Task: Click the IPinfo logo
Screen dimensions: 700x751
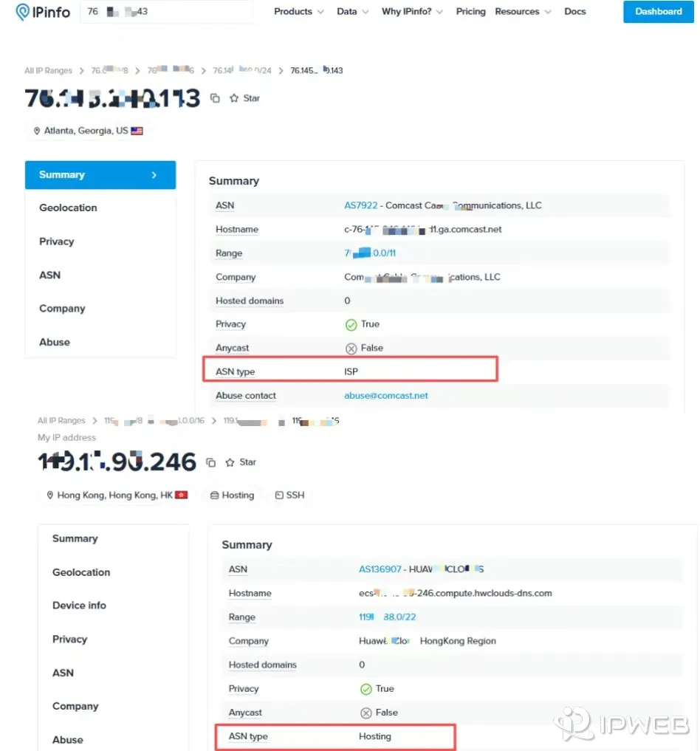Action: [41, 12]
